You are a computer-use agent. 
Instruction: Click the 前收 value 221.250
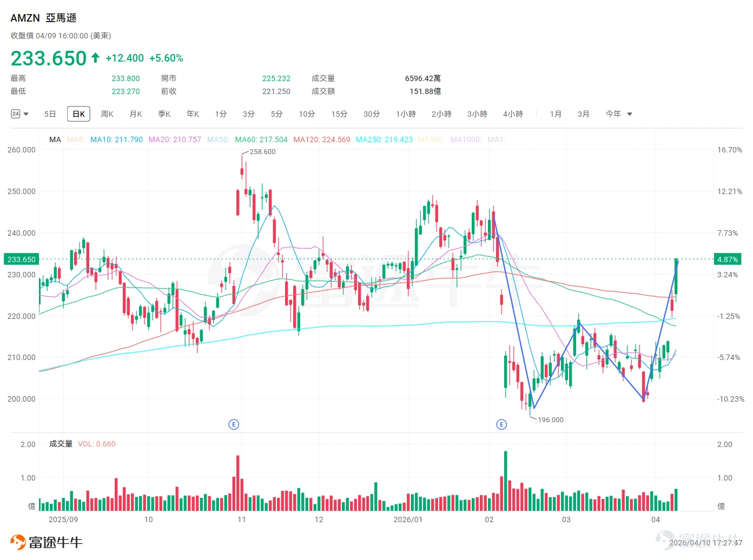pos(276,91)
